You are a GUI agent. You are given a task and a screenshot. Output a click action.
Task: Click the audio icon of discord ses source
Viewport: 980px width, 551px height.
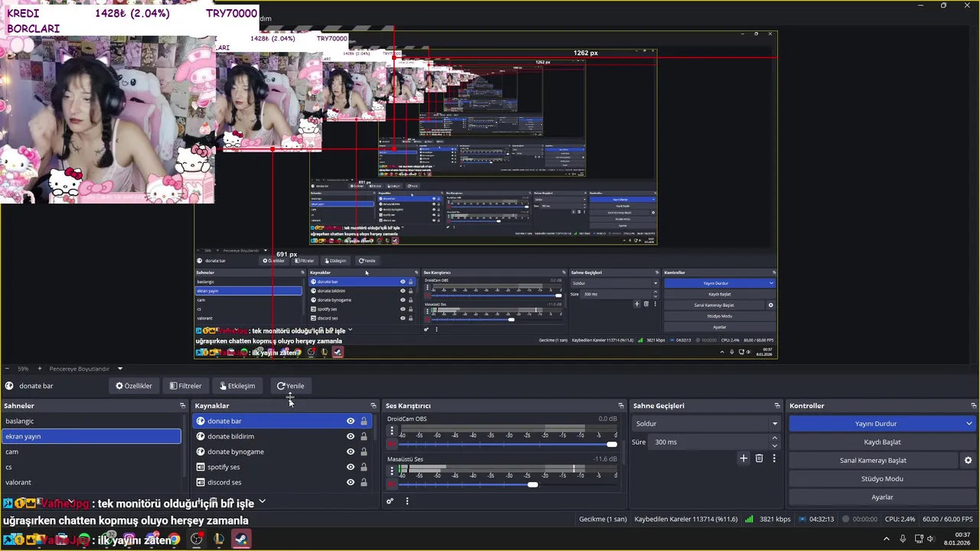[201, 482]
